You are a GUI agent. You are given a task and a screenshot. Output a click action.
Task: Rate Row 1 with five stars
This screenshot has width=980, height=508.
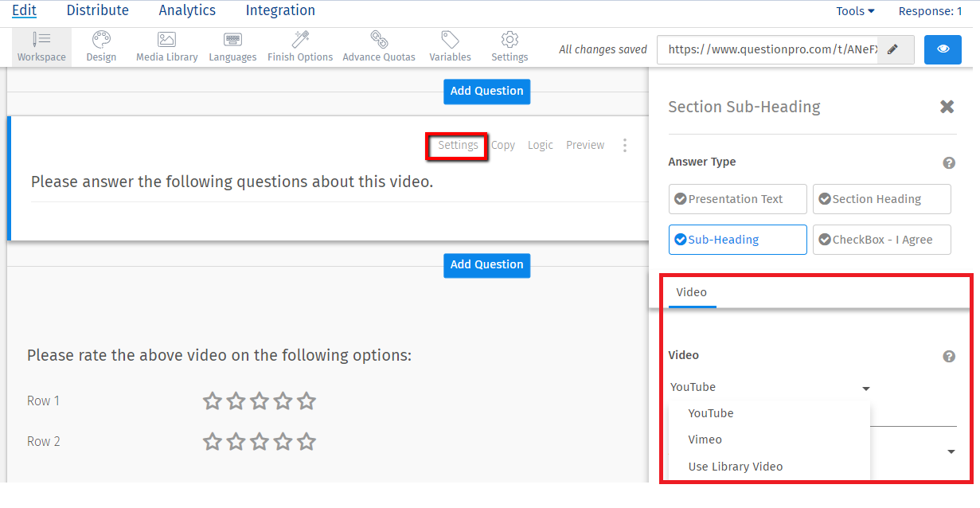(x=306, y=401)
